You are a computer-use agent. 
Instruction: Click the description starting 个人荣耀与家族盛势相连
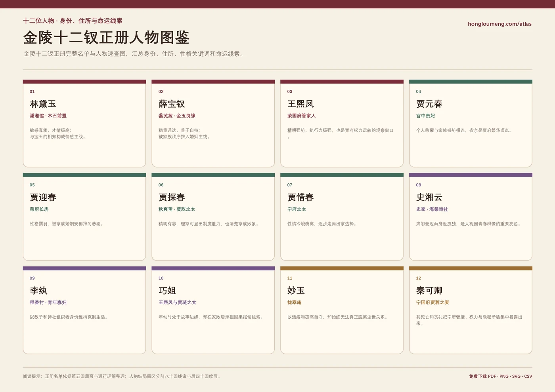coord(465,130)
